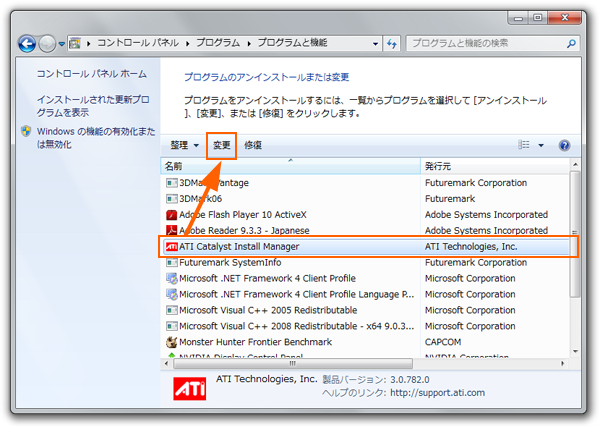Click the Futuremark publisher cell for 3DMark06
600x427 pixels.
pos(450,199)
